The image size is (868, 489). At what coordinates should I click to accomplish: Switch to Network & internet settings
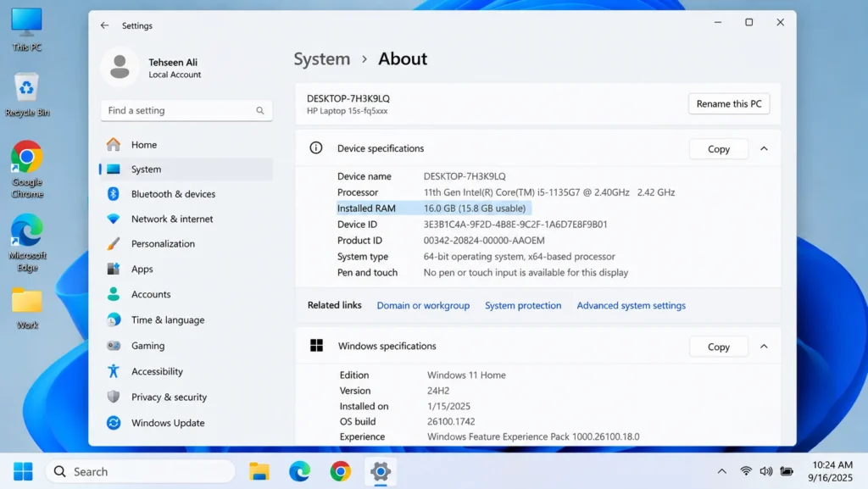(x=186, y=219)
